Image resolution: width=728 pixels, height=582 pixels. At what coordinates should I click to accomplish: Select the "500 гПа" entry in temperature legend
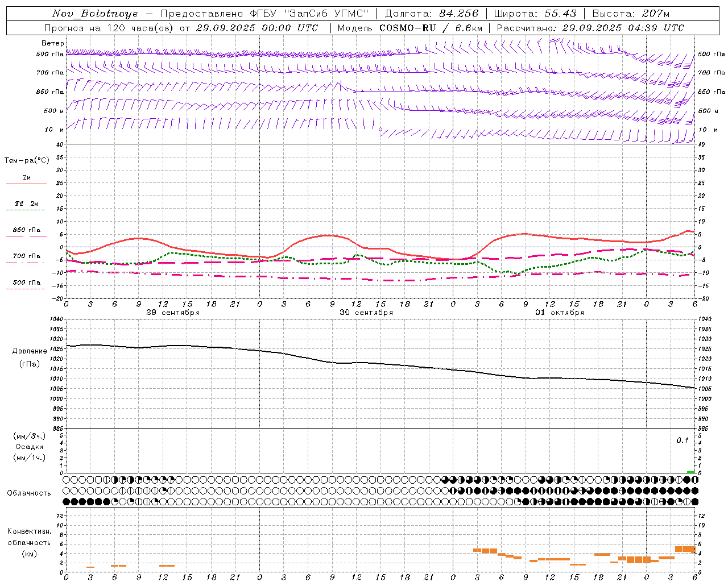26,282
